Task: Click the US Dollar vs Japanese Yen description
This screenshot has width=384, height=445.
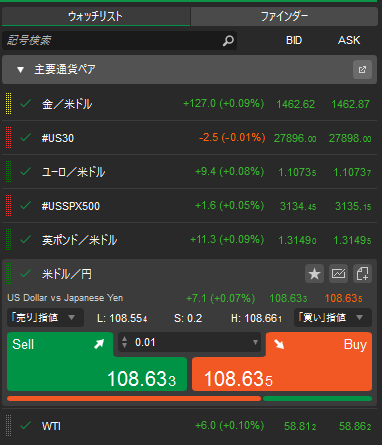Action: pos(65,298)
